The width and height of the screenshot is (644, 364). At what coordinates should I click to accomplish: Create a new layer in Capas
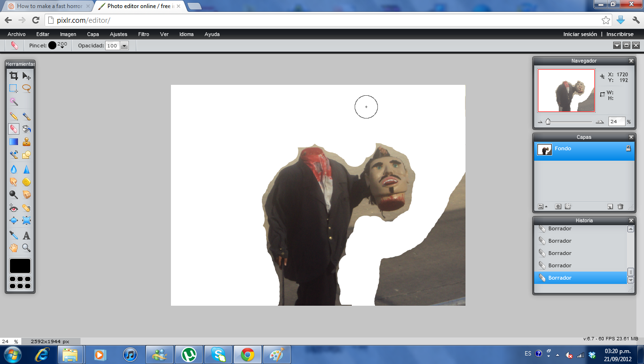[x=610, y=207]
